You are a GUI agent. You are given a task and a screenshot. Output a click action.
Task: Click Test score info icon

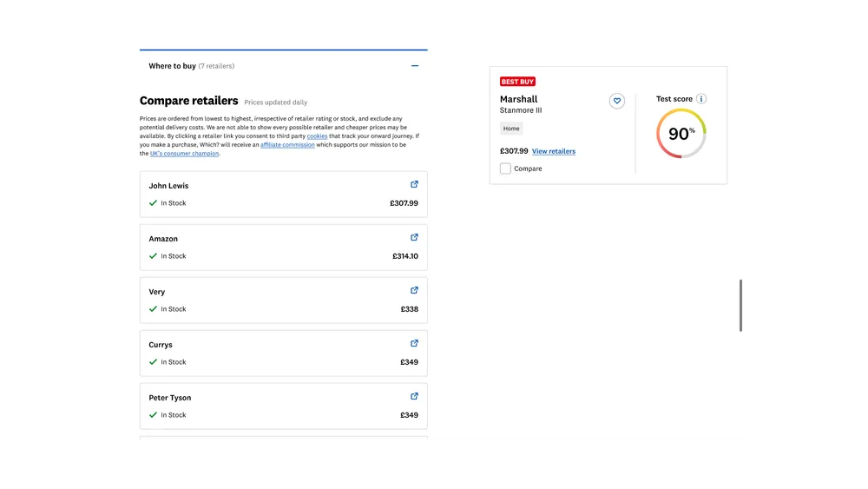point(701,99)
